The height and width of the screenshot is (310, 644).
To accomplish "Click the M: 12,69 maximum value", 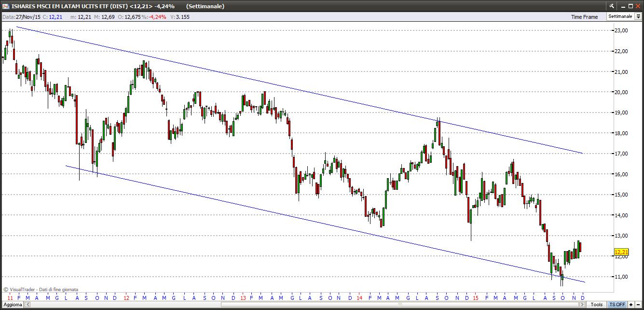I will click(x=103, y=16).
